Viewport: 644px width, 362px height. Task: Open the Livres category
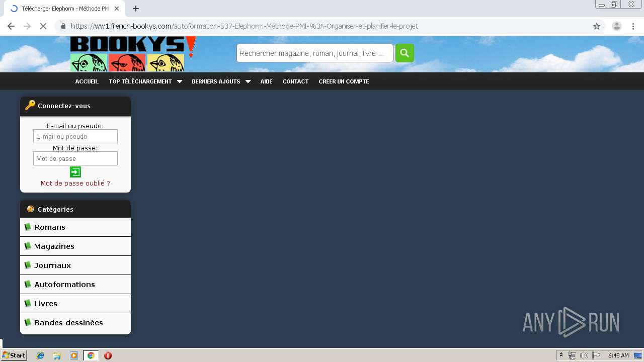pos(75,304)
